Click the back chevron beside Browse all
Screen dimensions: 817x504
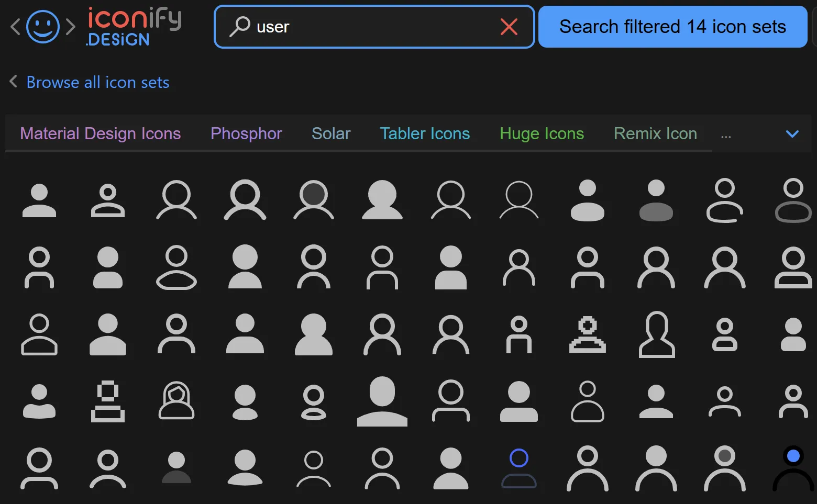[x=14, y=82]
